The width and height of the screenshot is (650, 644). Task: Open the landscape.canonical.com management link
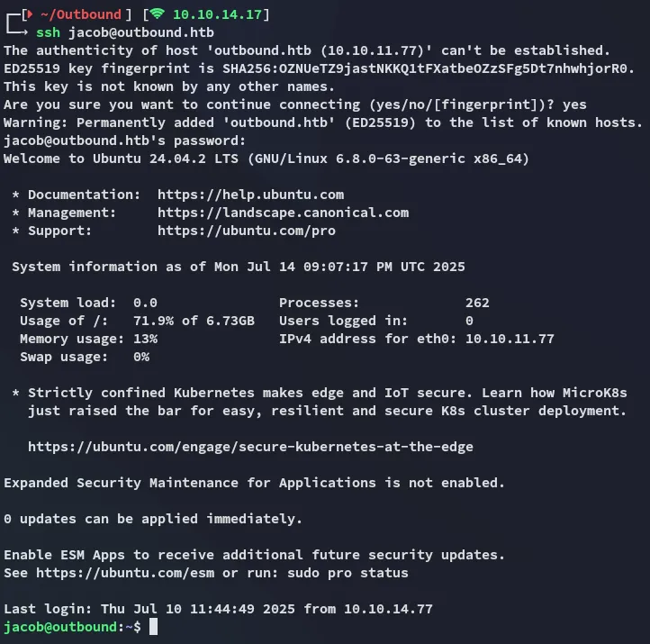[283, 213]
